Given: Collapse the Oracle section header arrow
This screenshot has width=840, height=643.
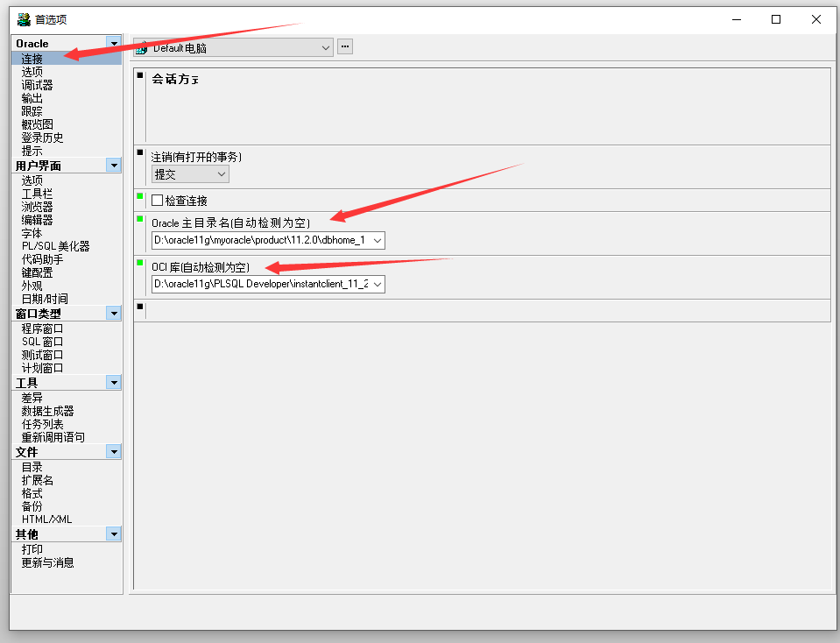Looking at the screenshot, I should coord(114,43).
